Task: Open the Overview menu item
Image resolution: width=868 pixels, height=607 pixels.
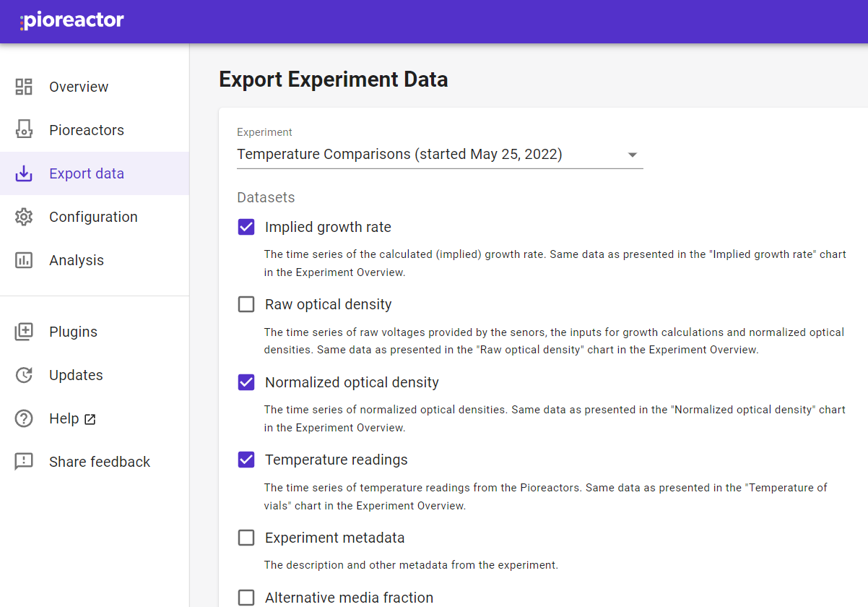Action: coord(95,87)
